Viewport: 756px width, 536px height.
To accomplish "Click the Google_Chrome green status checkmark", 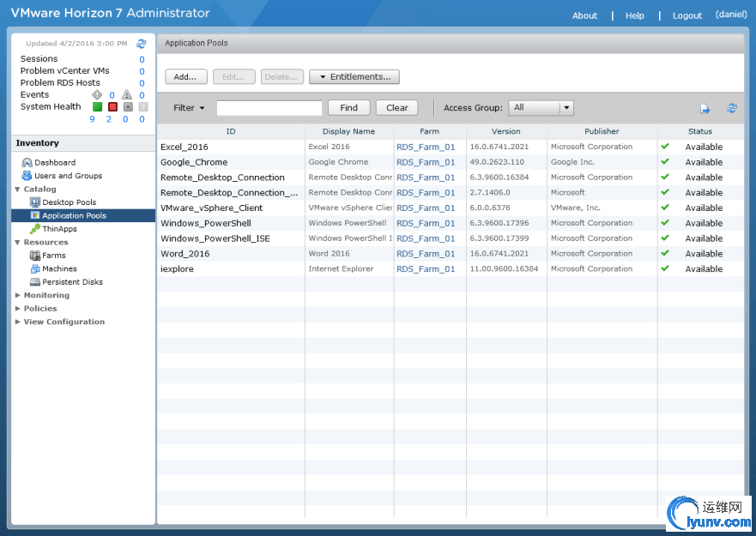I will [x=665, y=161].
